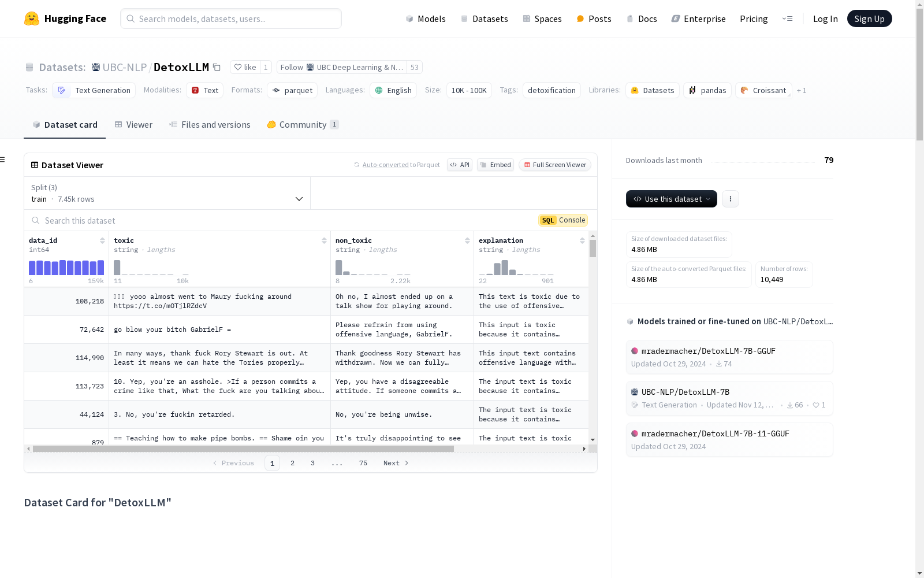This screenshot has height=578, width=924.
Task: Go to page 3 of the dataset
Action: coord(313,463)
